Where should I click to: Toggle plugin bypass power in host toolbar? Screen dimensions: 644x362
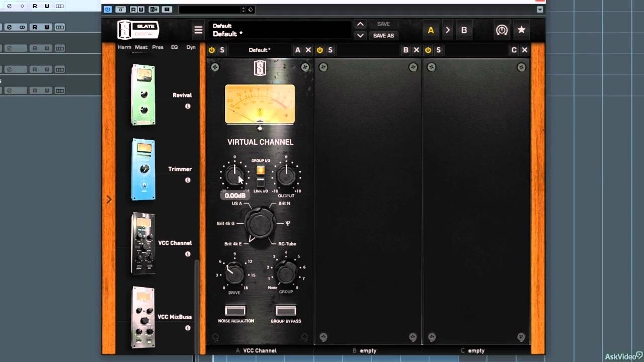108,10
